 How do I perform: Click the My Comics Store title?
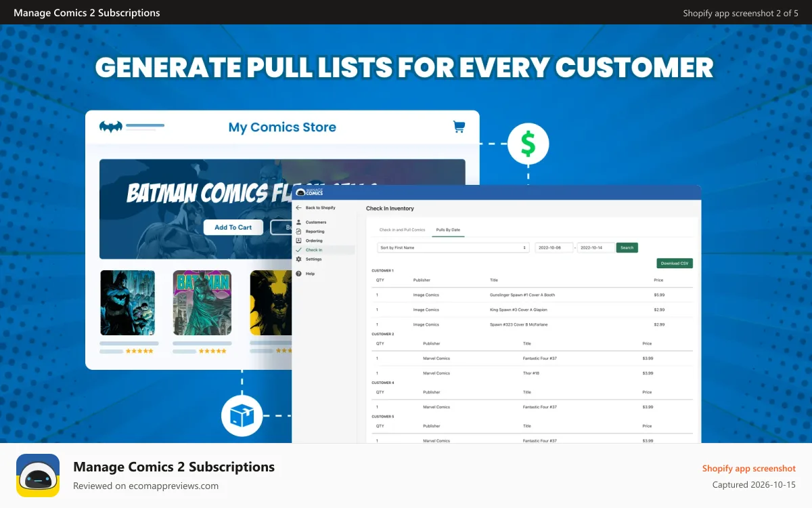coord(282,127)
